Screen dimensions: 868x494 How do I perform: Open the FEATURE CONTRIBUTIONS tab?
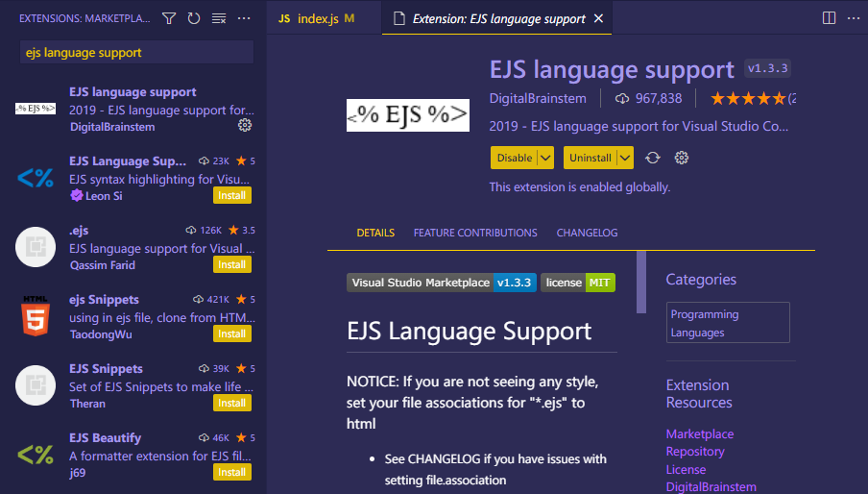click(x=475, y=233)
